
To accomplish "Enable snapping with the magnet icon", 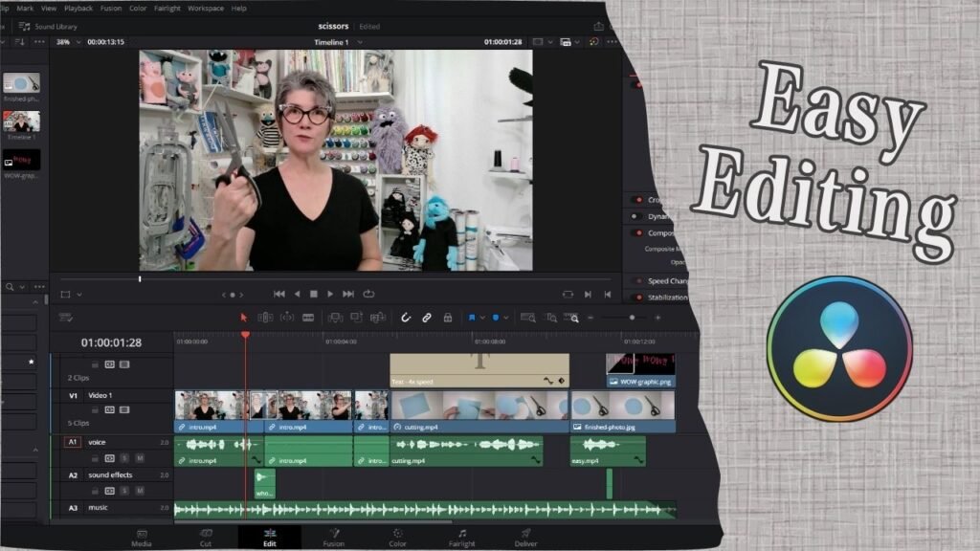I will click(x=407, y=319).
